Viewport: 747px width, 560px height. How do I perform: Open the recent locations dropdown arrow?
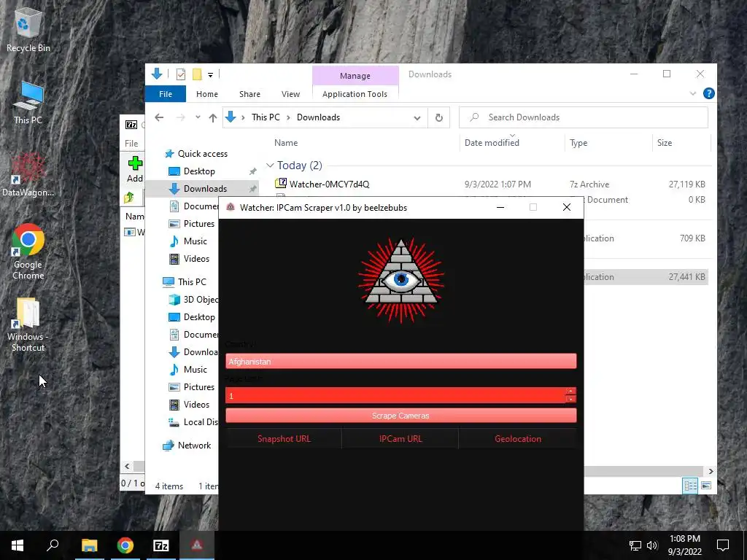pyautogui.click(x=198, y=117)
